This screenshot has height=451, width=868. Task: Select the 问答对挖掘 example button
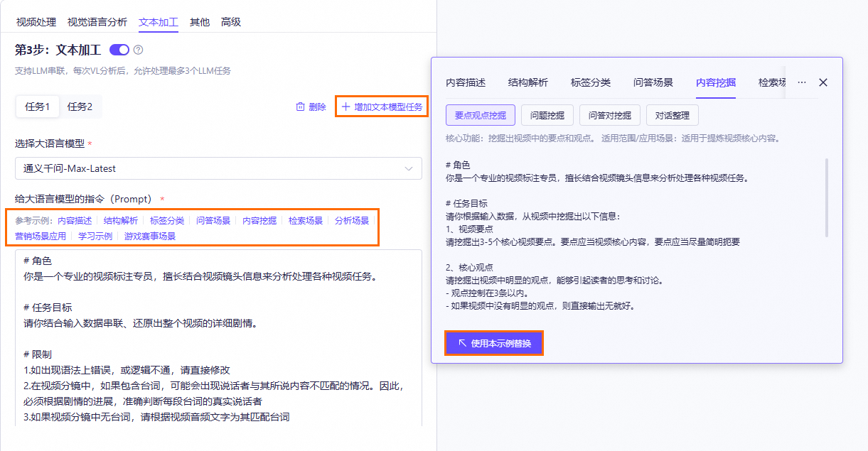tap(610, 115)
